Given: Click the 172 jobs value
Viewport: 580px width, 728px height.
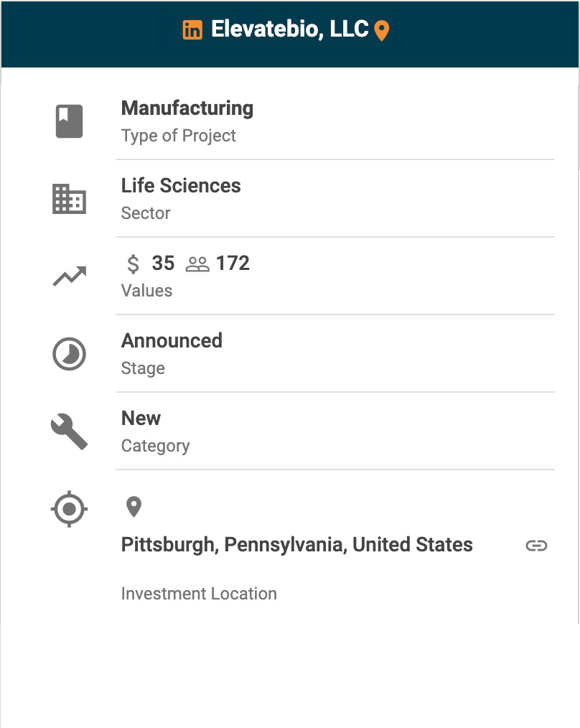Looking at the screenshot, I should tap(233, 263).
